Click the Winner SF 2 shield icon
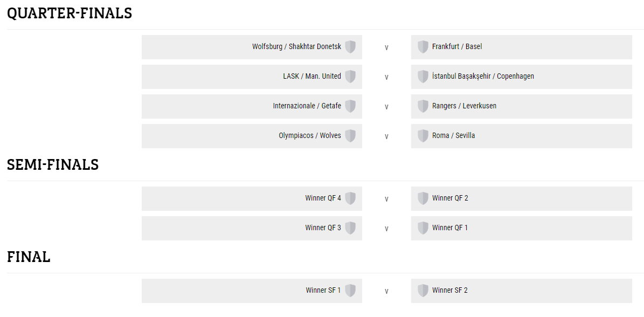The image size is (644, 317). (x=423, y=291)
